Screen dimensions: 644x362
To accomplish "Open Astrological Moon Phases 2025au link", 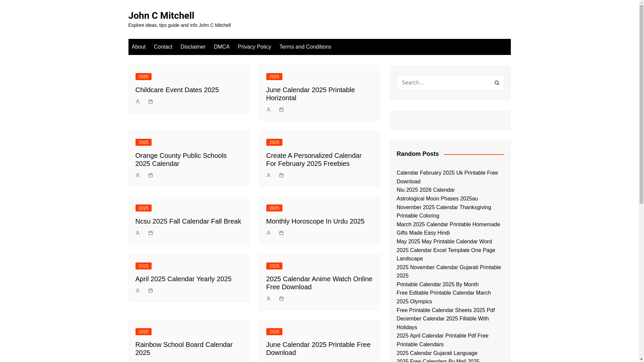I will click(437, 199).
